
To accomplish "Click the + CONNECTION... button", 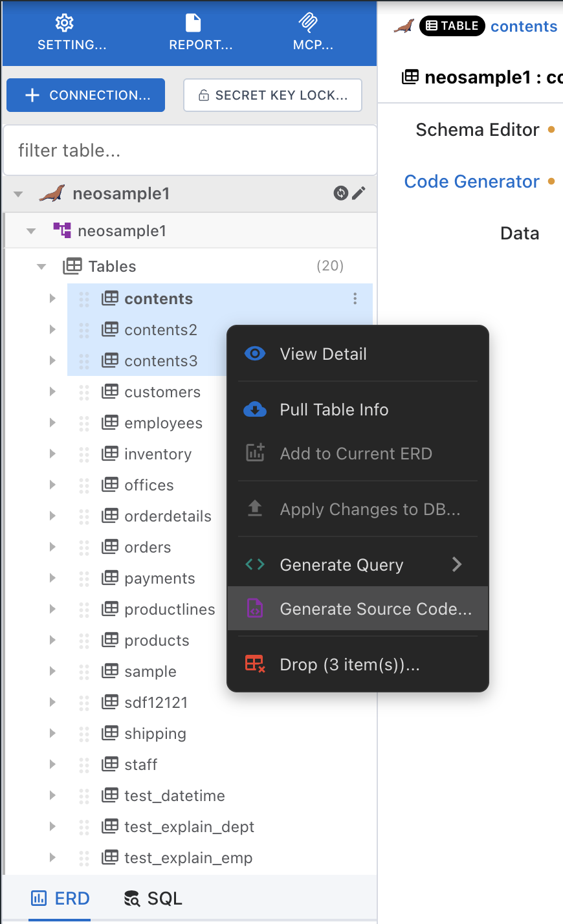I will (x=85, y=95).
